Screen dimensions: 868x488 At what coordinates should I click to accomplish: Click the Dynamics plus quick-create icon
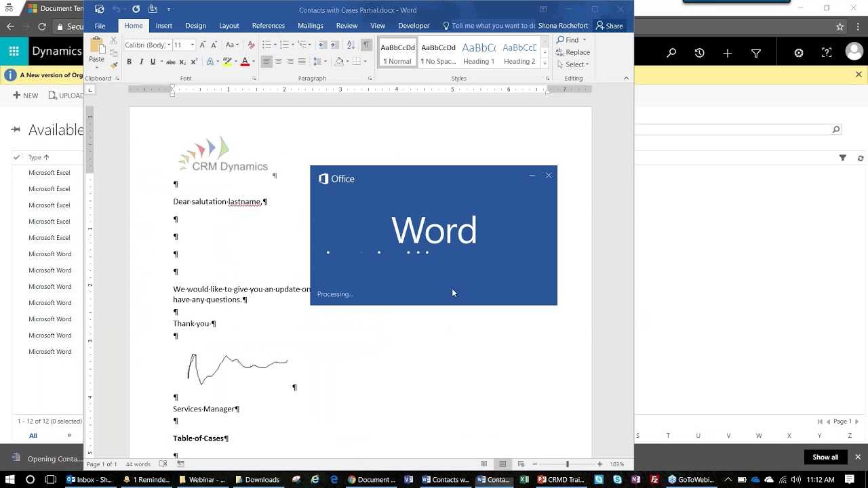pyautogui.click(x=728, y=53)
